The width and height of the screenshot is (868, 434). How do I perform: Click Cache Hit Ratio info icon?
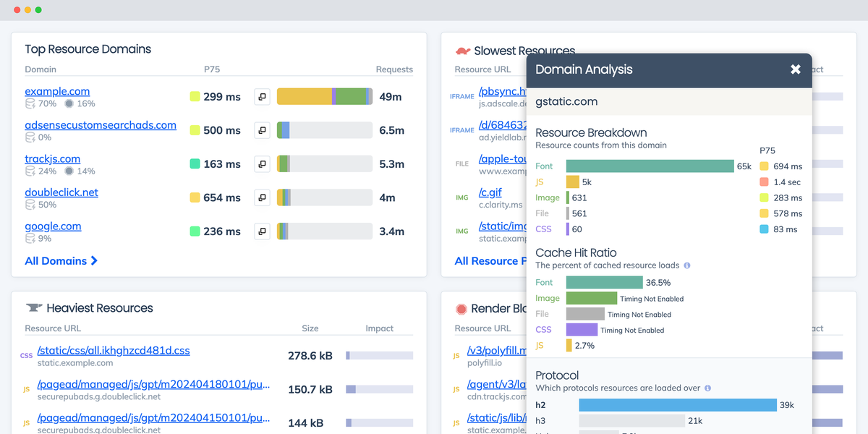click(687, 265)
